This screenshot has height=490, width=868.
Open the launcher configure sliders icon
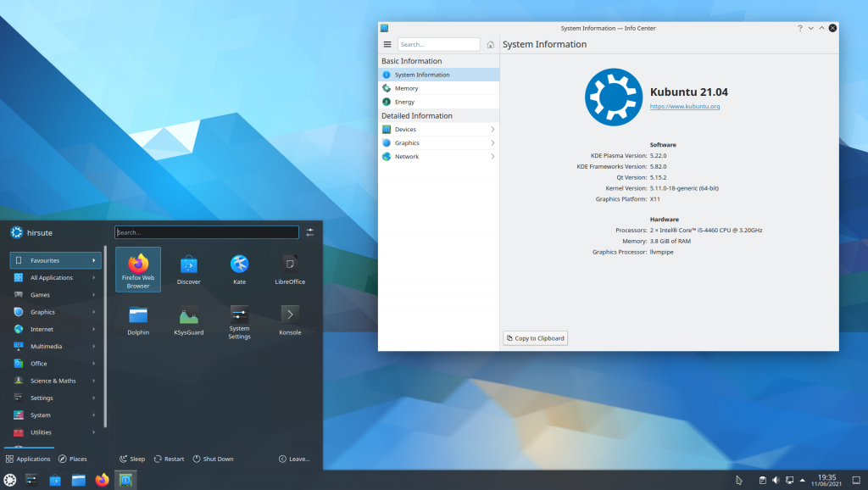(310, 232)
